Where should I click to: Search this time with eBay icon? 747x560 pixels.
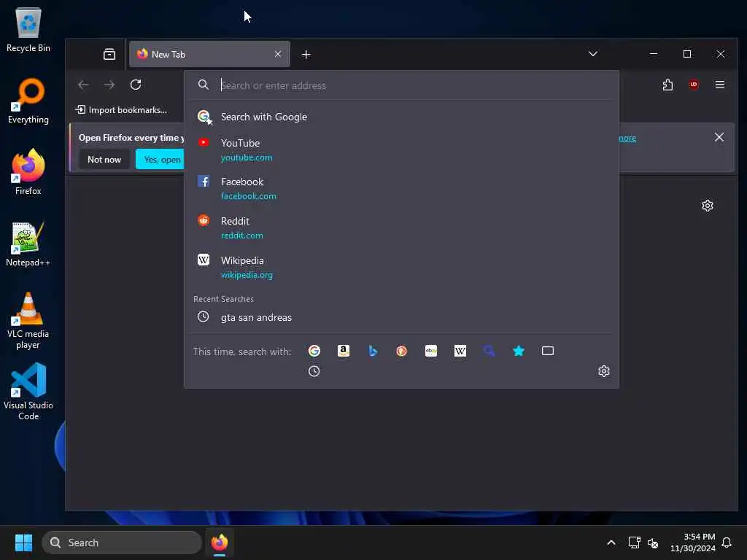tap(431, 351)
